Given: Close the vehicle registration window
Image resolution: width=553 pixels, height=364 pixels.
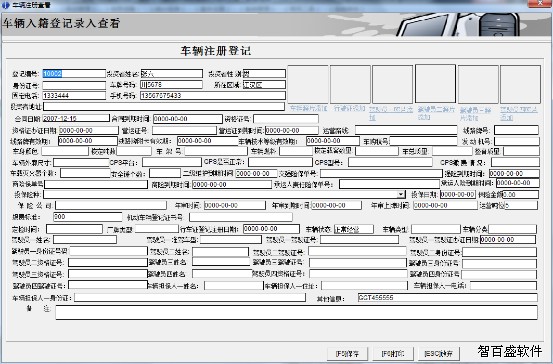Looking at the screenshot, I should [x=540, y=3].
